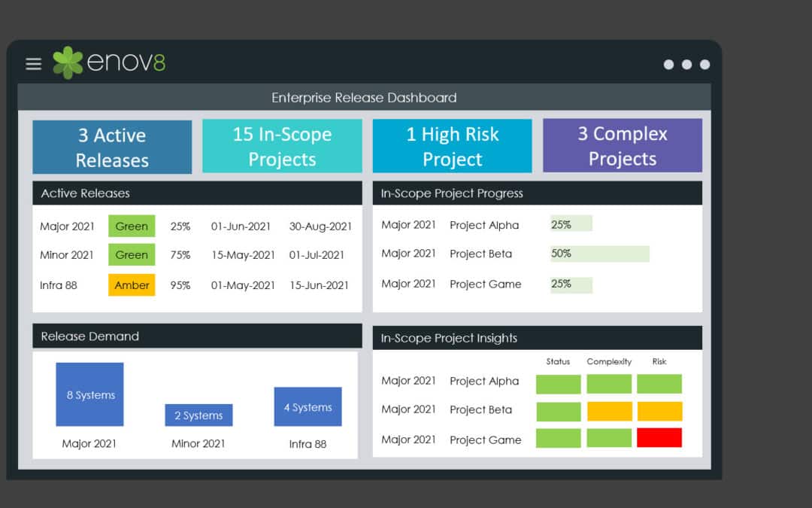Click start date 01-Jun-2021

click(x=241, y=227)
